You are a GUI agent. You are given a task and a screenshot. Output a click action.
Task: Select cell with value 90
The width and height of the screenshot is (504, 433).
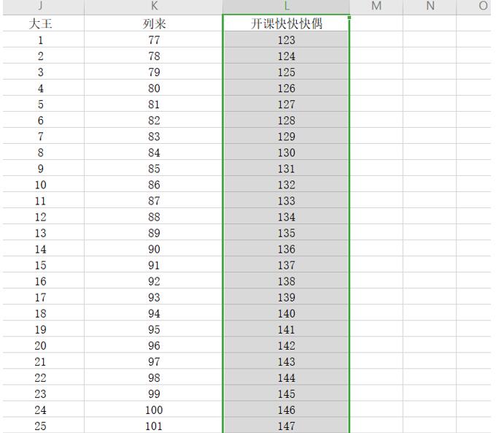click(x=154, y=249)
